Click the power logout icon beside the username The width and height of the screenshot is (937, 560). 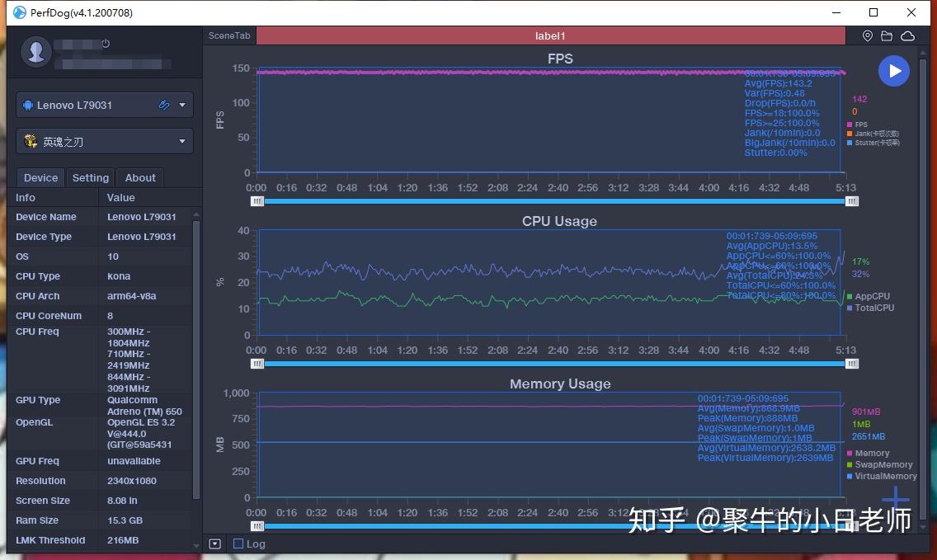[106, 44]
